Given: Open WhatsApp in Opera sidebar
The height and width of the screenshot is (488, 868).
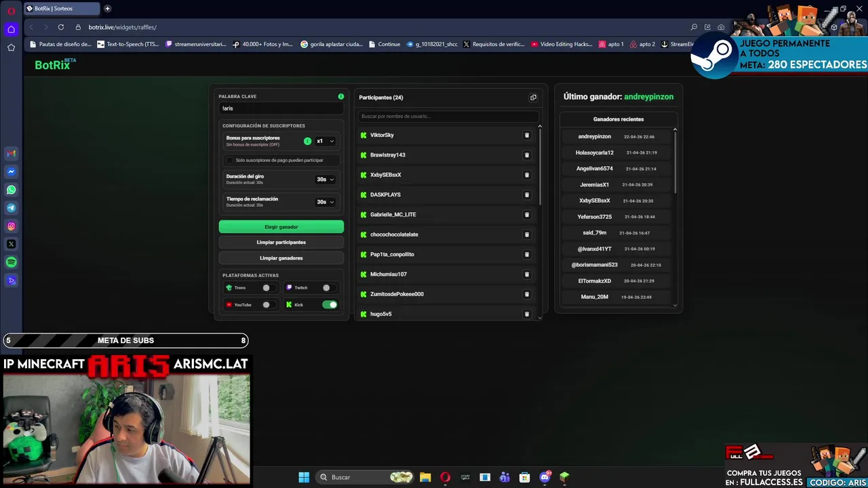Looking at the screenshot, I should pos(11,190).
